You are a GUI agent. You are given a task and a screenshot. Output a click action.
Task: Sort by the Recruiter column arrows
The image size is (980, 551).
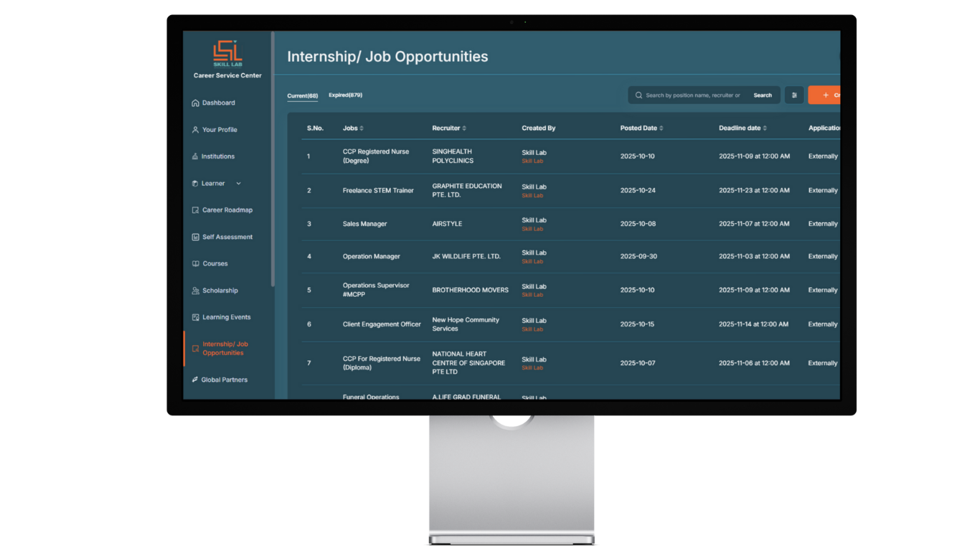[464, 128]
